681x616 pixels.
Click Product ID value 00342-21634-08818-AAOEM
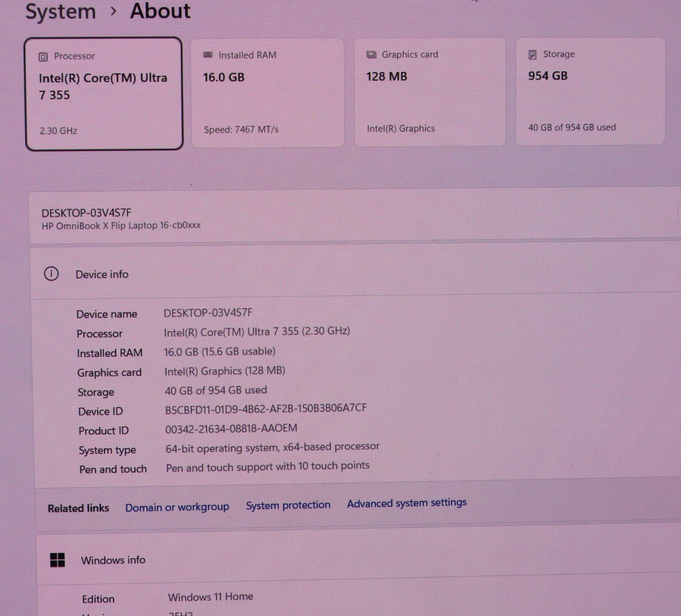[231, 428]
